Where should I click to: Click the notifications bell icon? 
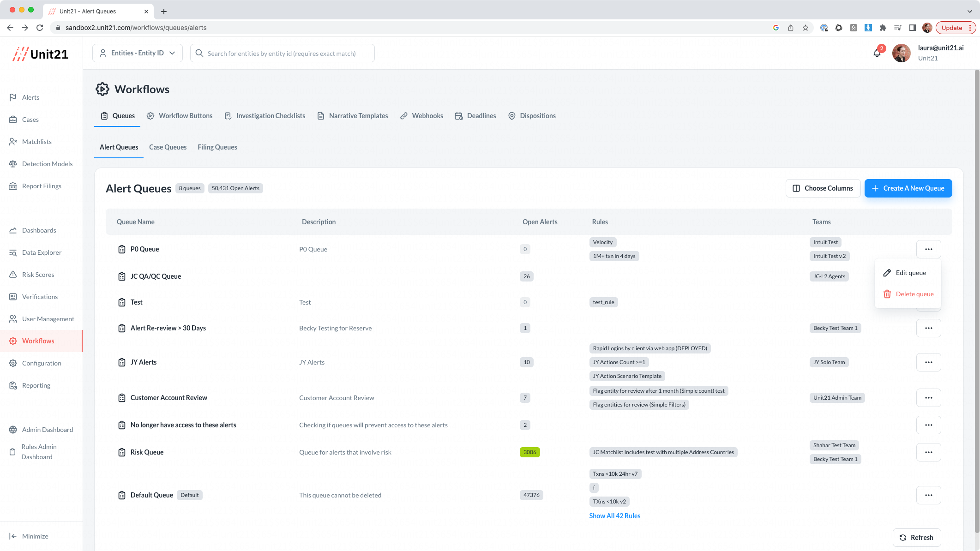(x=877, y=53)
